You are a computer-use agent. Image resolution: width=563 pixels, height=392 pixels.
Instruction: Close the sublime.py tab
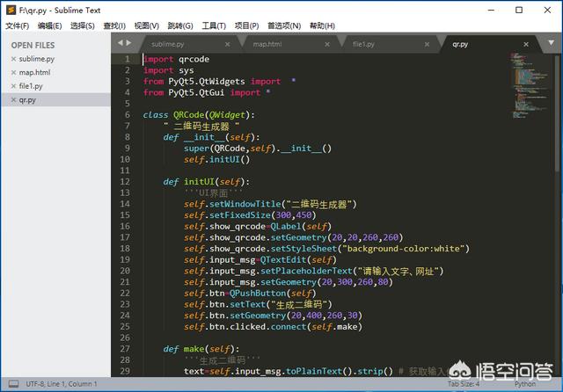tap(227, 44)
